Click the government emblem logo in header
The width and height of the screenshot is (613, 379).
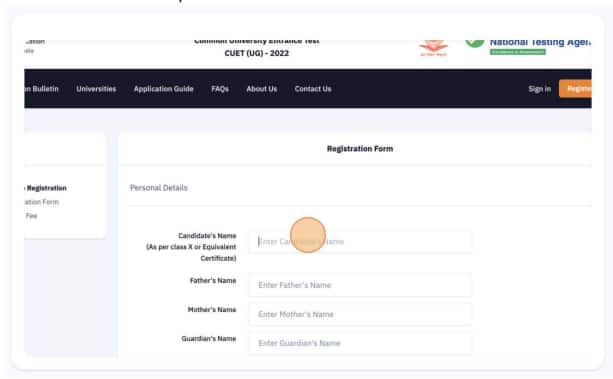(x=433, y=48)
